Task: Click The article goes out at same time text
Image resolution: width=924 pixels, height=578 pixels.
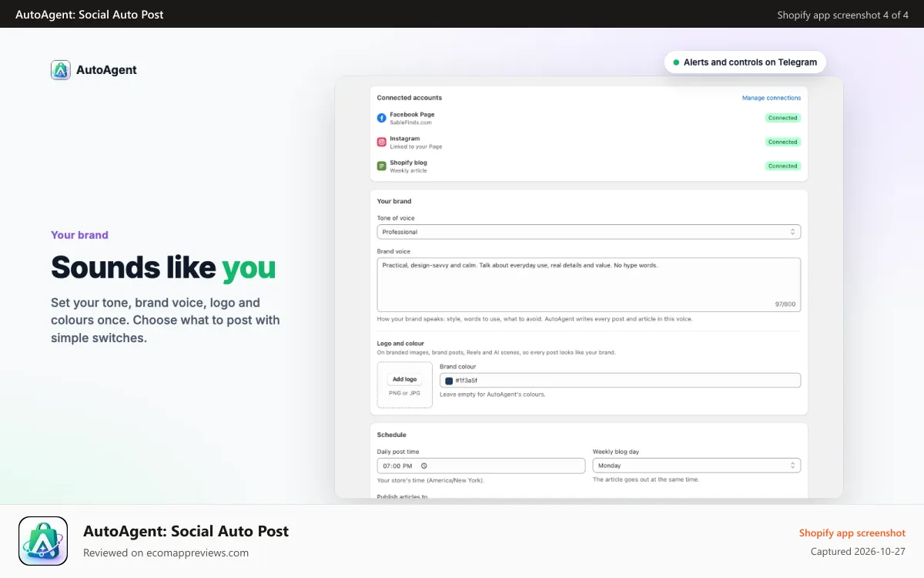Action: coord(646,479)
